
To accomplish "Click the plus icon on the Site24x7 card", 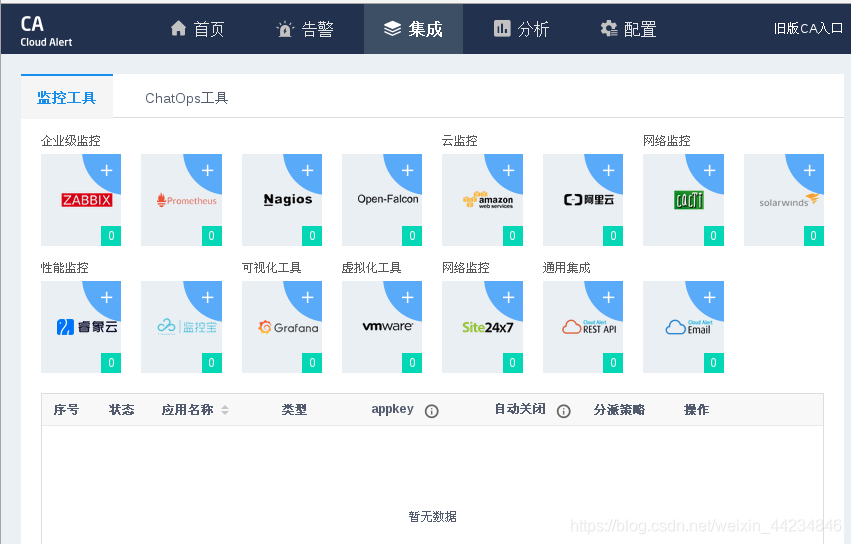I will click(509, 298).
